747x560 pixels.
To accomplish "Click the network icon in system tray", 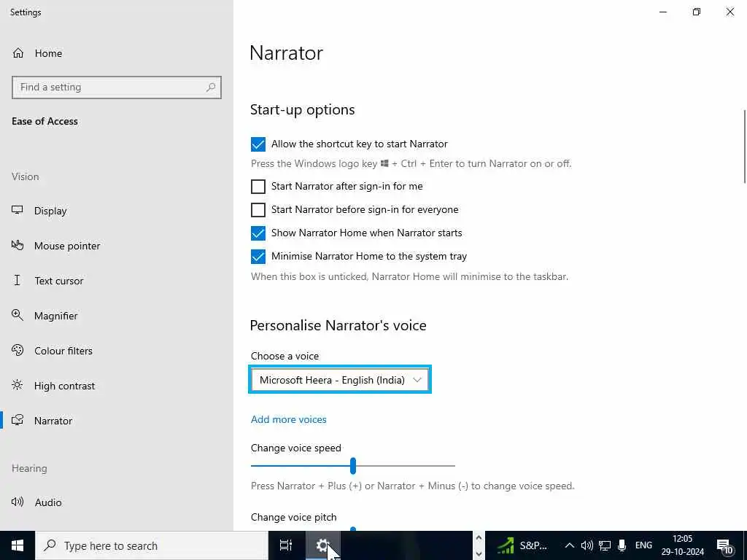I will (x=605, y=545).
